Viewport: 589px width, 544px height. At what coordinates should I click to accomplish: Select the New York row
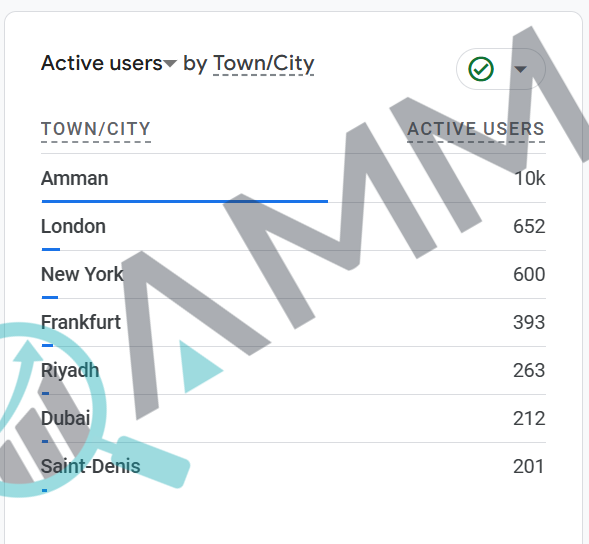pos(293,275)
